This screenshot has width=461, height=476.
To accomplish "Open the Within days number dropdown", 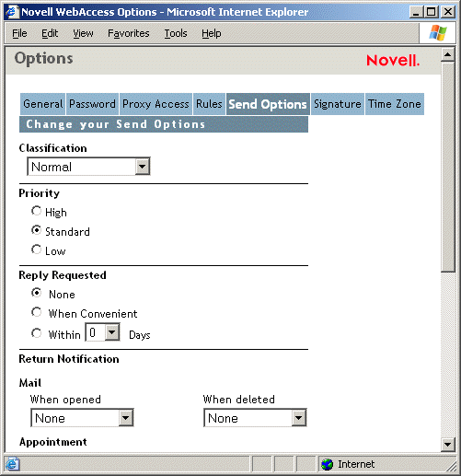I will tap(102, 332).
